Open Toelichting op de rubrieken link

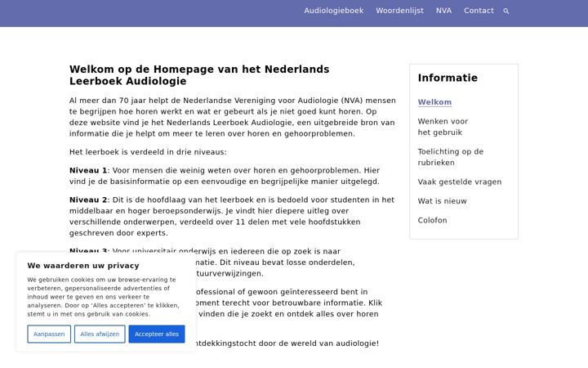click(x=451, y=157)
